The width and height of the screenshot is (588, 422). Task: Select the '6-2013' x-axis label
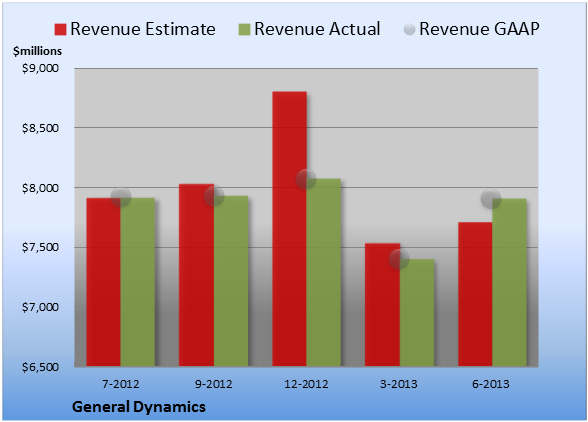[x=491, y=384]
